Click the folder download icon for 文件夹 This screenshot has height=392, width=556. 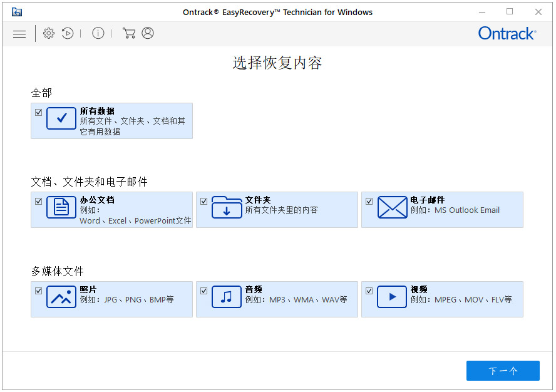(x=226, y=207)
